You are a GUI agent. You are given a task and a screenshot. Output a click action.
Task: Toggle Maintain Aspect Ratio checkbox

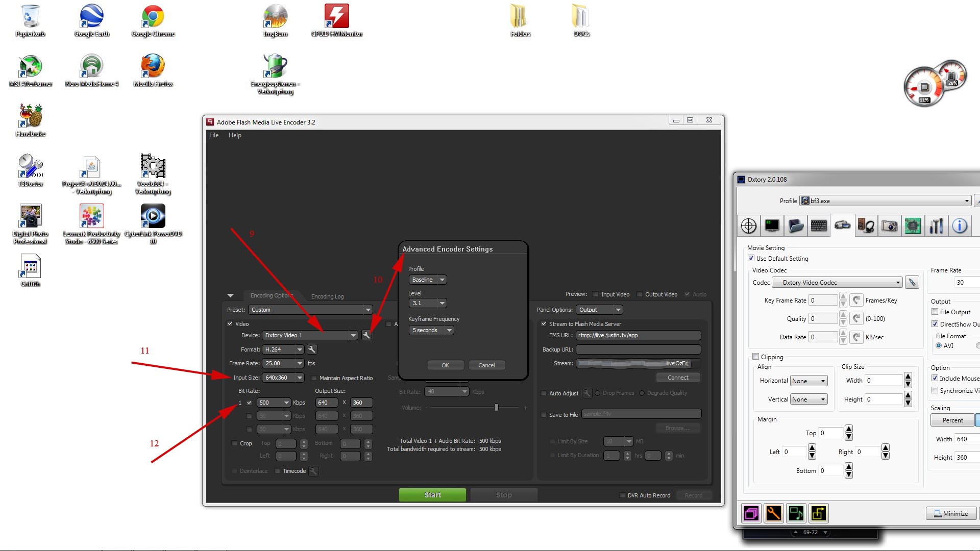[314, 378]
